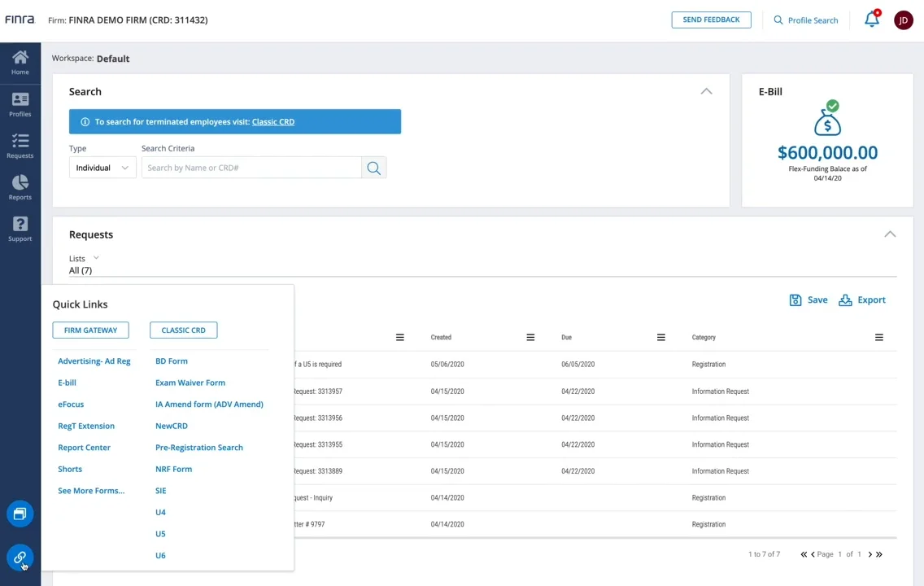This screenshot has height=586, width=924.
Task: Click the Save disk icon
Action: pos(795,300)
